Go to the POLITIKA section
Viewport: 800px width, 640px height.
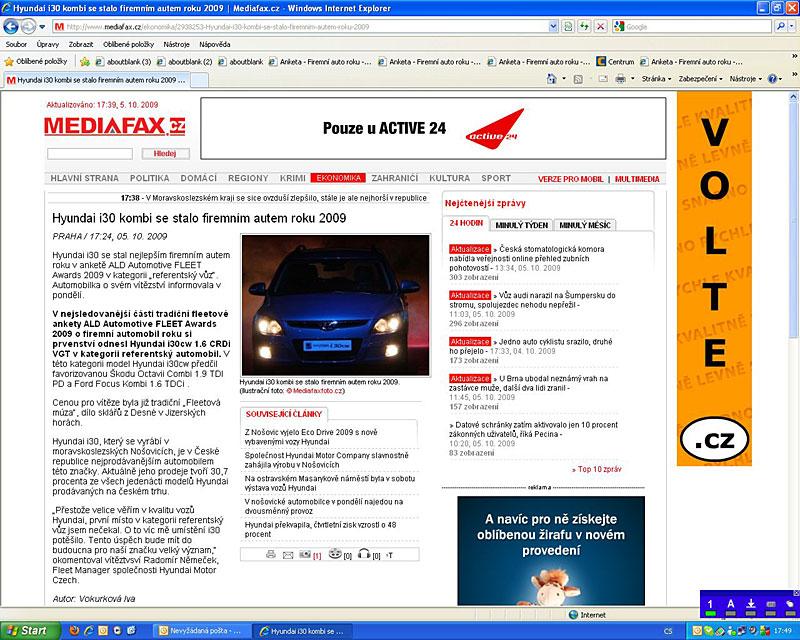tap(149, 178)
